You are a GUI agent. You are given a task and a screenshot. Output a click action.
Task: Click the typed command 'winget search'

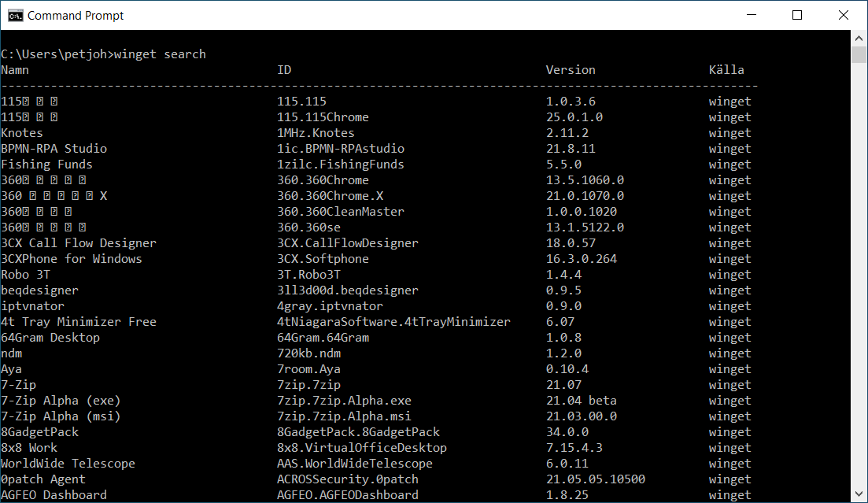pos(160,54)
